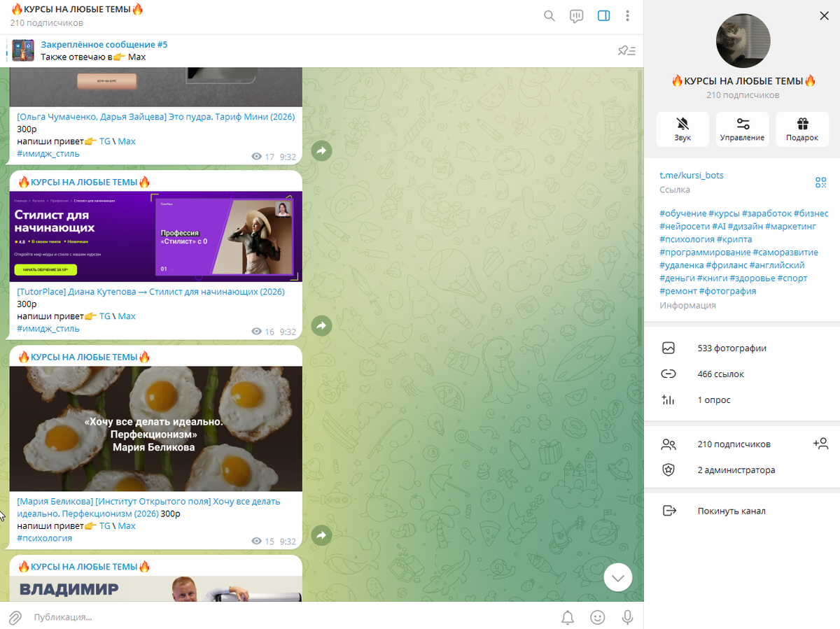Click Покинуть канал to leave channel
Image resolution: width=840 pixels, height=629 pixels.
(x=742, y=511)
